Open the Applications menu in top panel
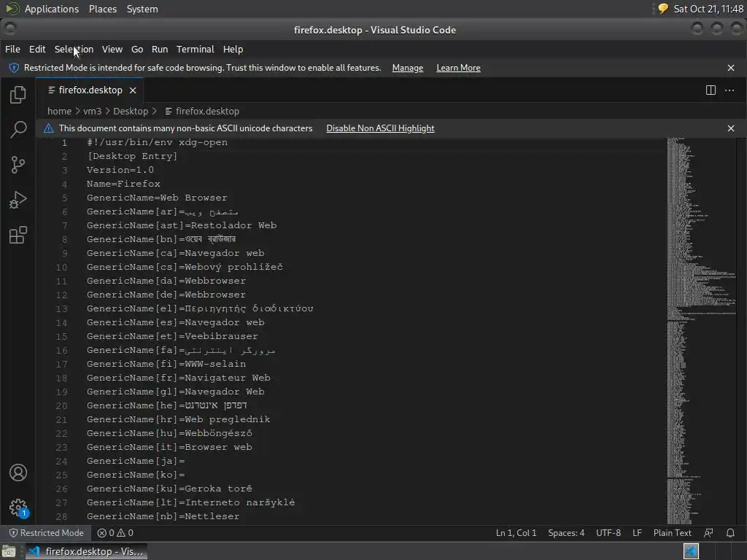Screen dimensions: 747x560 52,9
